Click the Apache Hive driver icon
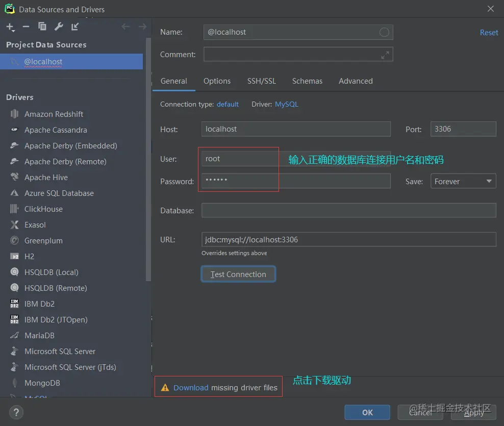 click(14, 177)
